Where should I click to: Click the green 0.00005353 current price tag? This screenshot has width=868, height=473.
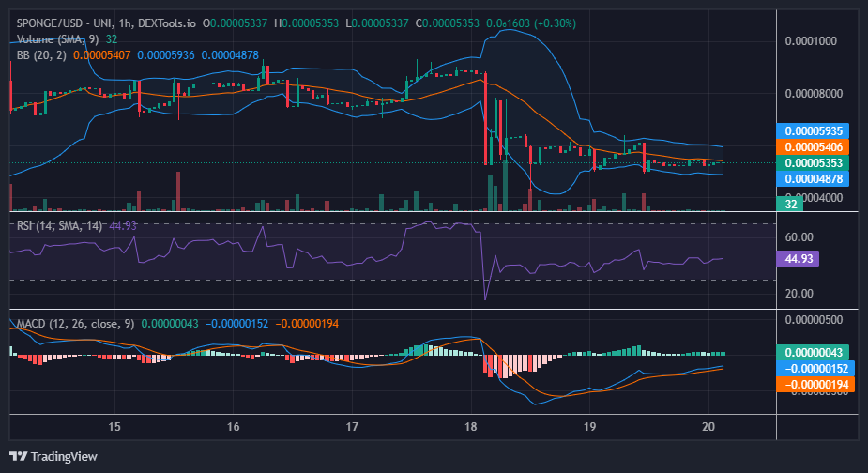(x=814, y=163)
